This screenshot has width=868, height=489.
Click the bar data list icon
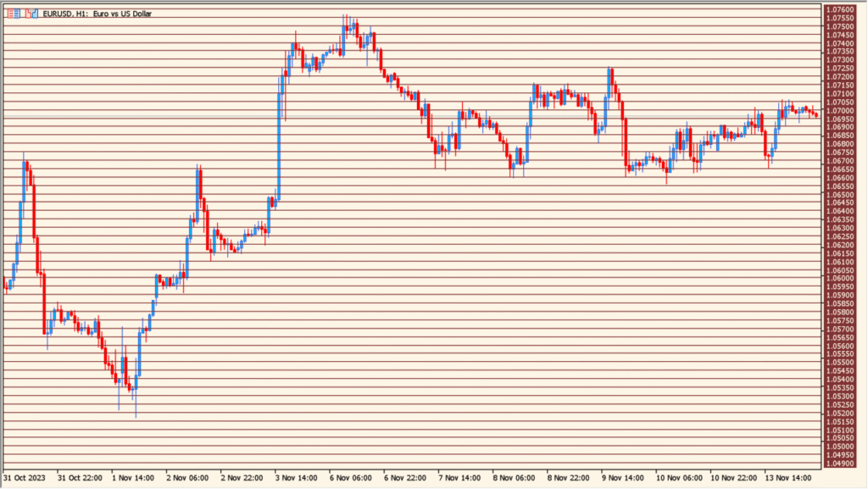click(x=13, y=13)
